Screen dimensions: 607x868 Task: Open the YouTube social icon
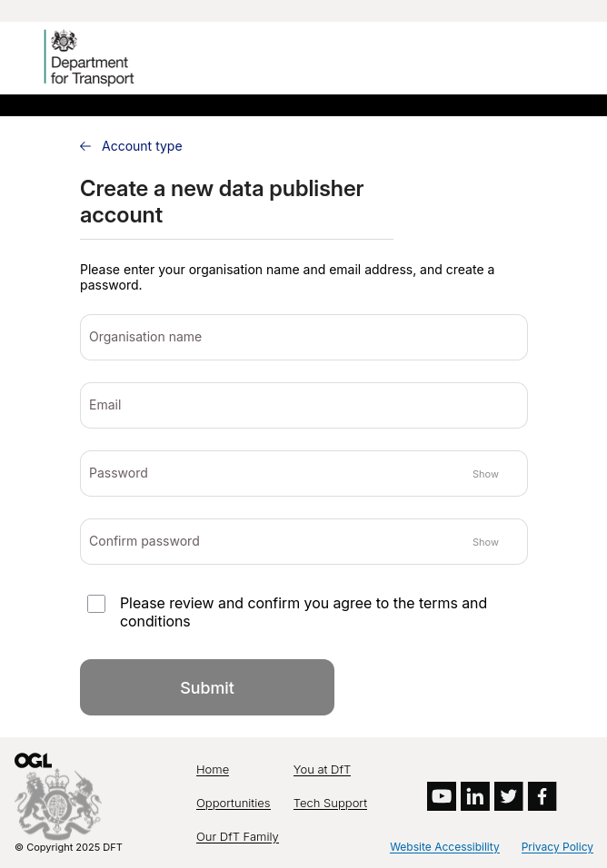[x=442, y=796]
